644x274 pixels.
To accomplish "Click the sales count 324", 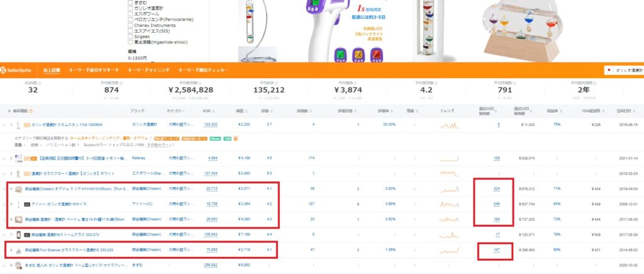I will click(x=497, y=189).
